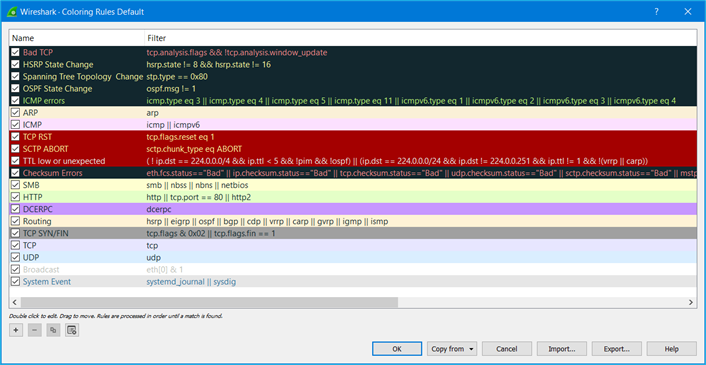Click the duplicate coloring rule icon
Viewport: 706px width, 365px height.
click(53, 330)
